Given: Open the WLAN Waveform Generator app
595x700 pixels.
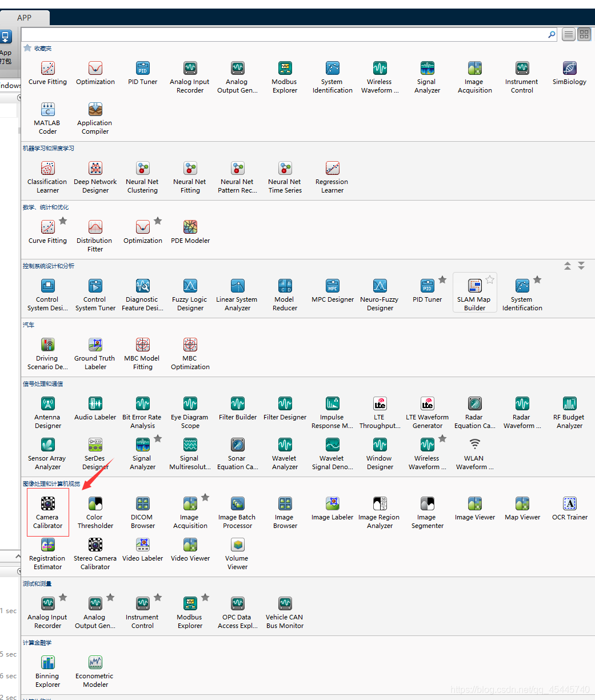Looking at the screenshot, I should 475,453.
